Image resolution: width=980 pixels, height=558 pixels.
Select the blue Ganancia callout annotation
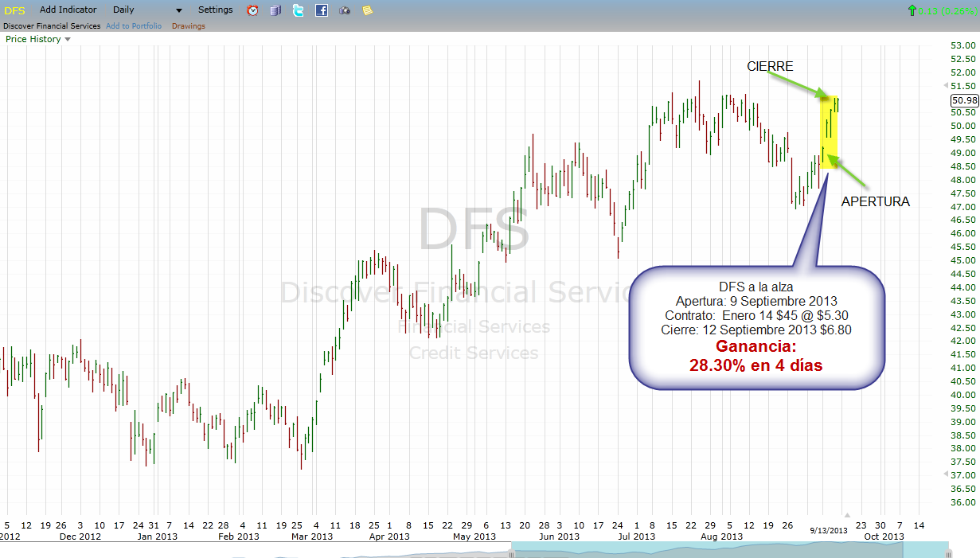pos(756,328)
